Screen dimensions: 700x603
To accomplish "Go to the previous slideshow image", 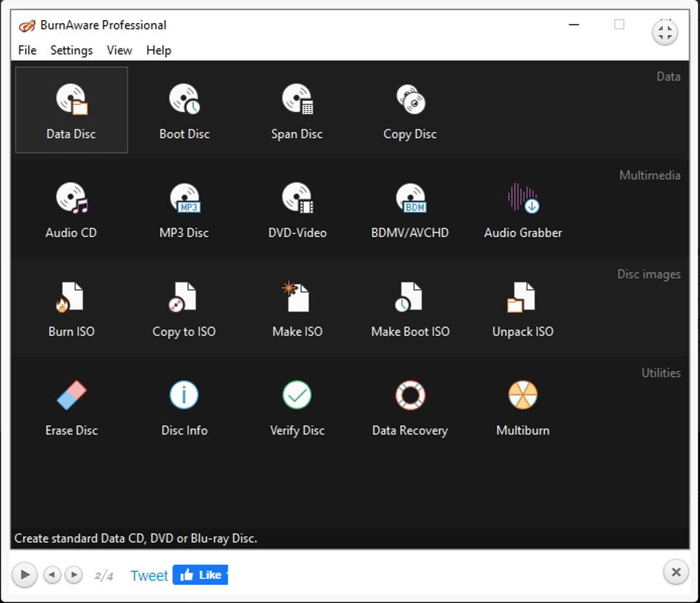I will (52, 574).
